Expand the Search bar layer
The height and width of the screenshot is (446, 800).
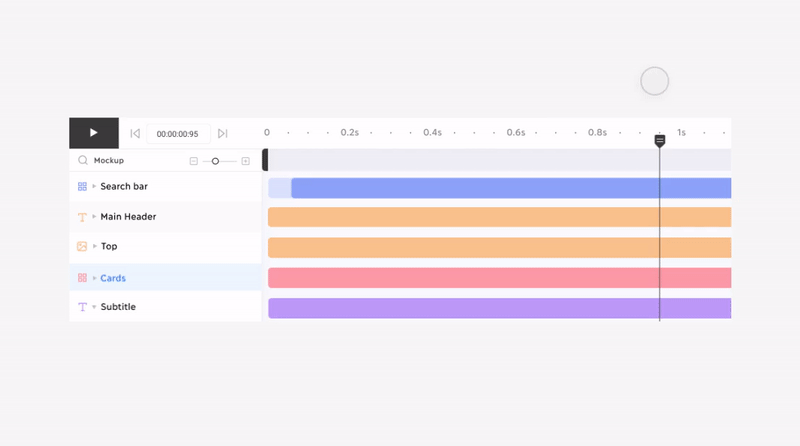pyautogui.click(x=94, y=186)
